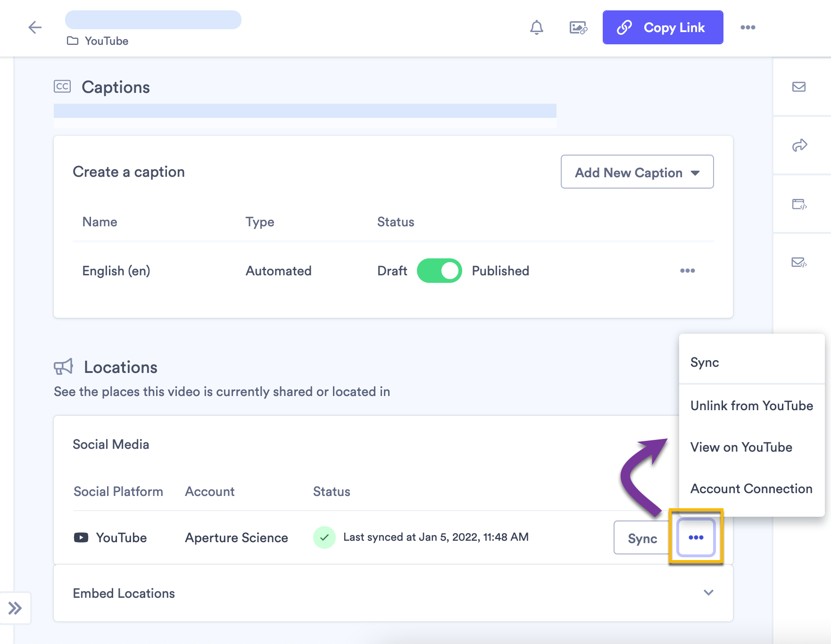
Task: Choose View on YouTube
Action: [752, 447]
